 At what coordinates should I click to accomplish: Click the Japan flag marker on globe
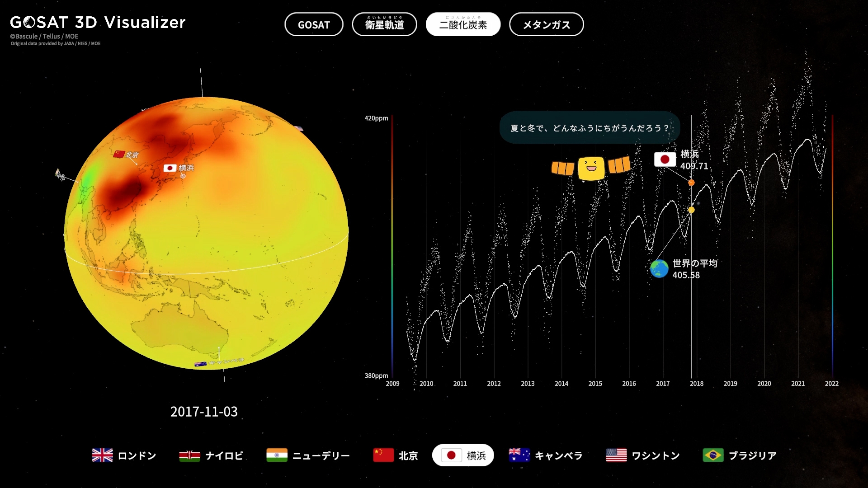click(x=170, y=168)
